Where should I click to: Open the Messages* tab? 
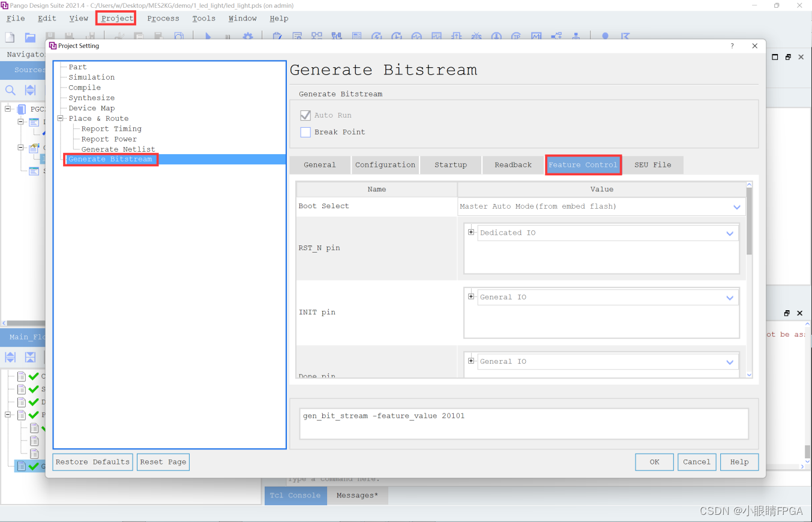(x=358, y=496)
